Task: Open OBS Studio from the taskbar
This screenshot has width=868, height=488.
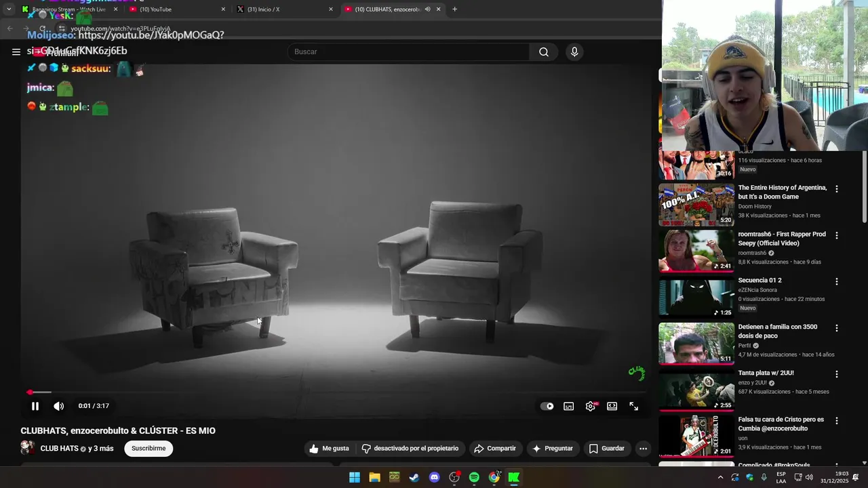Action: click(x=454, y=477)
